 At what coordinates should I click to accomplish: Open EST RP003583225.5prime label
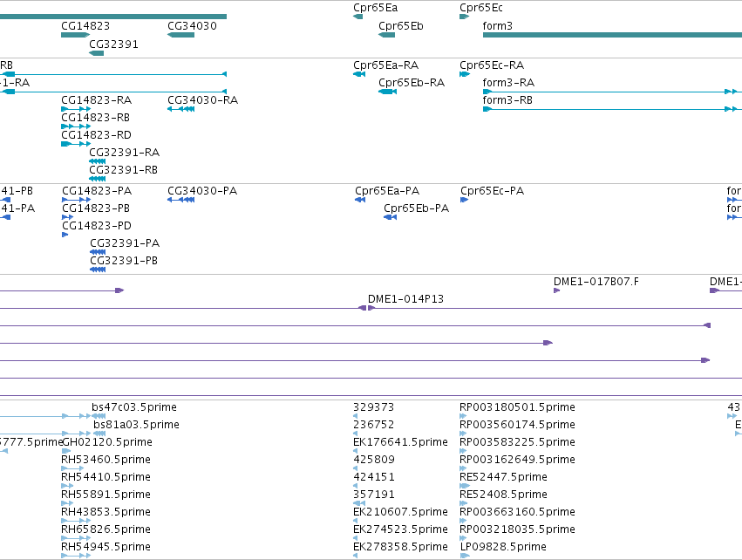[517, 442]
